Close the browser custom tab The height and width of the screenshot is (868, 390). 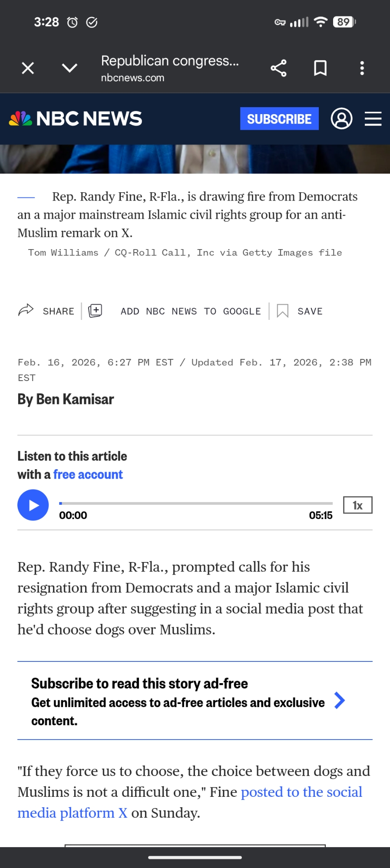pos(28,68)
